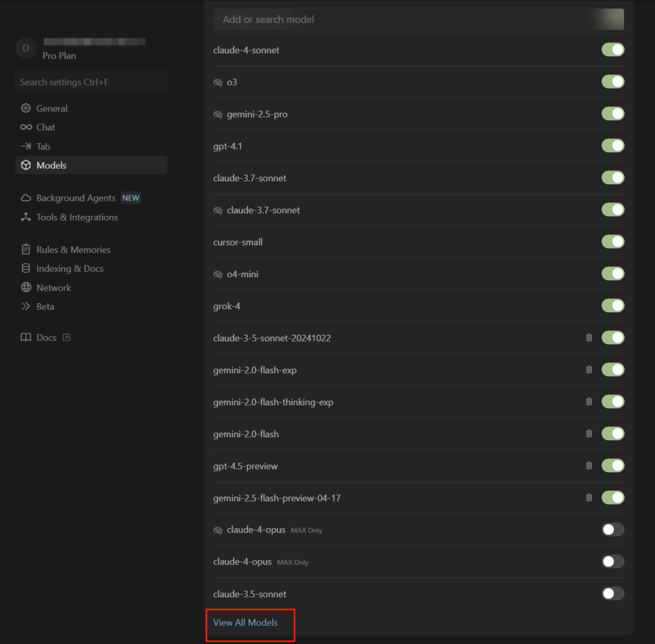Viewport: 655px width, 644px height.
Task: Click the View All Models link
Action: coord(246,623)
